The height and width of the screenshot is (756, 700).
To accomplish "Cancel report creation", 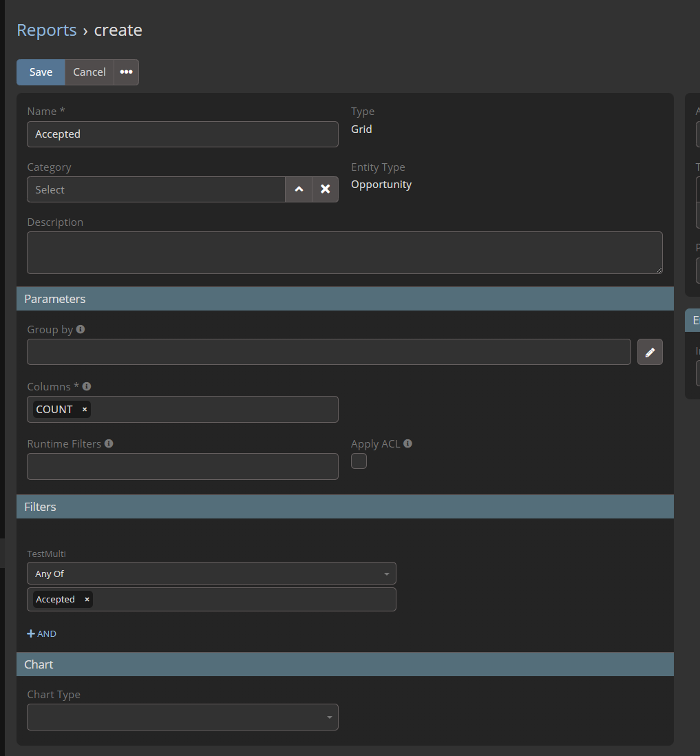I will (89, 72).
